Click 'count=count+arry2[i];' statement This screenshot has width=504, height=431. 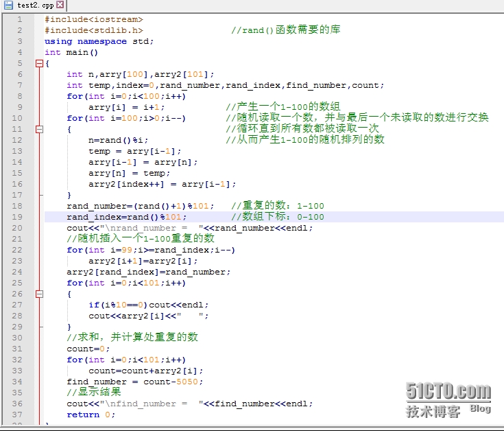146,371
